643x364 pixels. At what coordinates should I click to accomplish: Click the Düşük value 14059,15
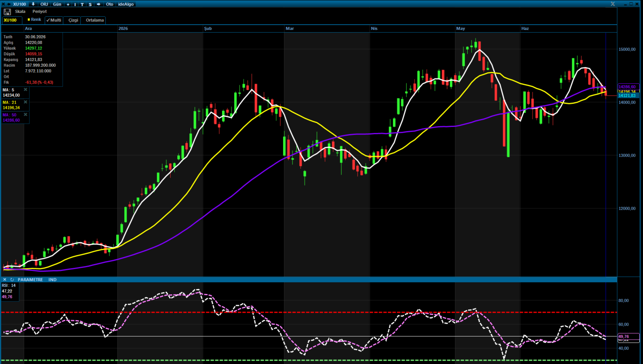click(34, 54)
